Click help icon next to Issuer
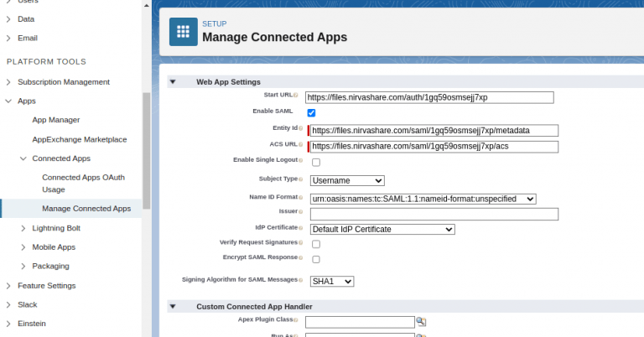The height and width of the screenshot is (337, 644). [x=301, y=212]
